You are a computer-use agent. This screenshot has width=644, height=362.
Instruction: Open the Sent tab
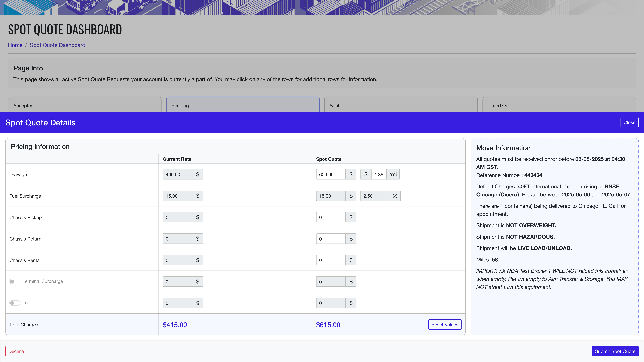click(x=401, y=105)
